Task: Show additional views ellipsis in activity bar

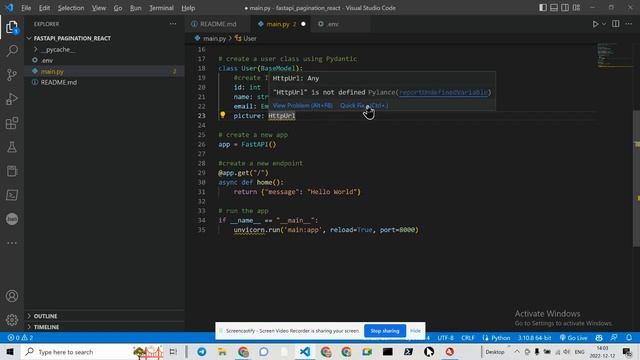Action: point(12,243)
